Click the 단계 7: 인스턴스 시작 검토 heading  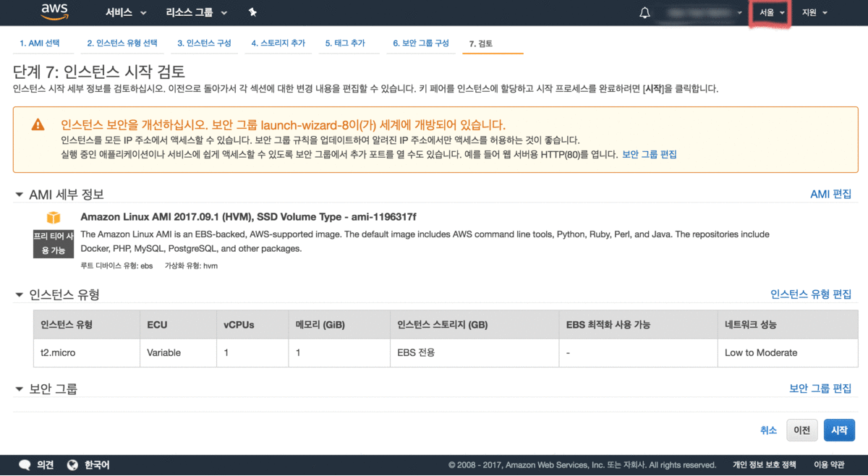click(x=99, y=72)
